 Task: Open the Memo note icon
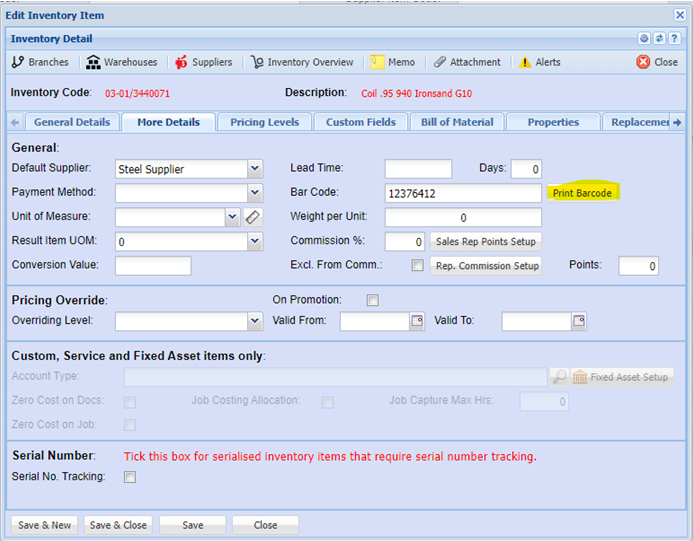tap(377, 62)
